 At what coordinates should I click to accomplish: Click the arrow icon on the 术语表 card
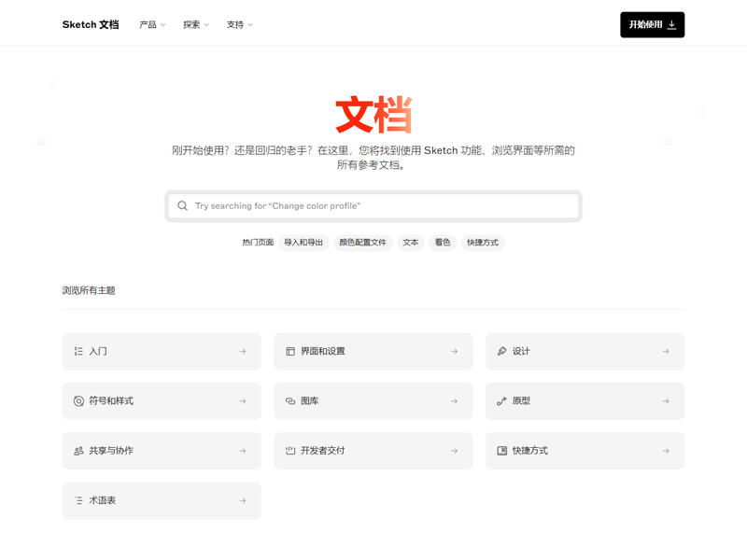tap(241, 500)
